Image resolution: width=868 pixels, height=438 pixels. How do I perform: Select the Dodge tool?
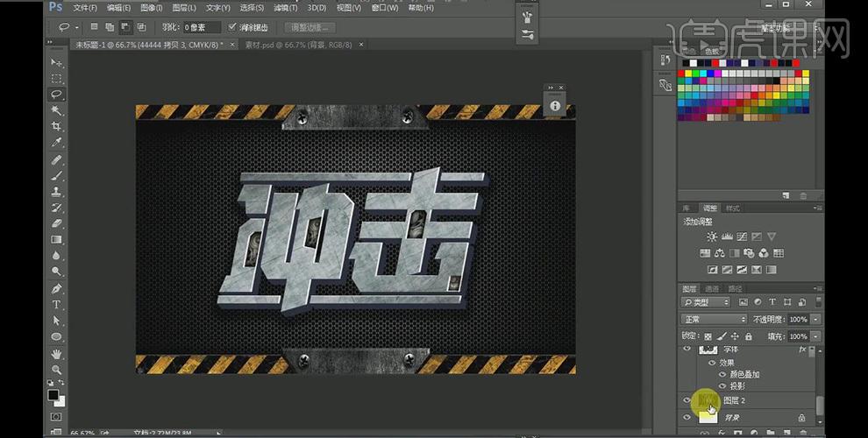[56, 272]
